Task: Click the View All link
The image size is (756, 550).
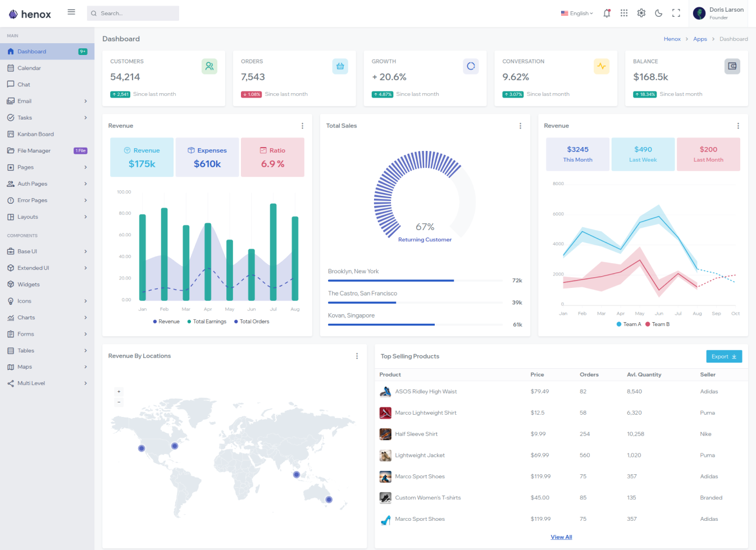Action: click(x=561, y=537)
